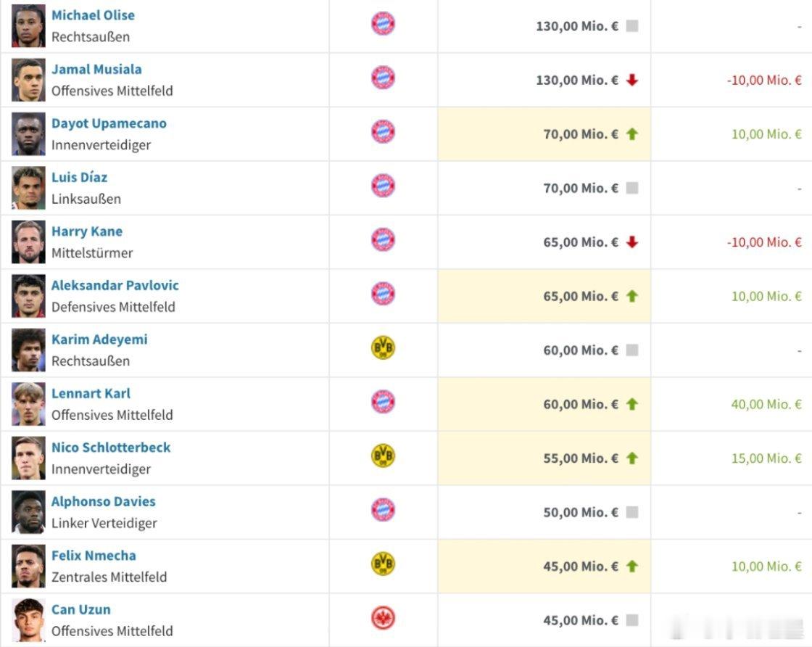The width and height of the screenshot is (812, 647).
Task: Open Jamal Musiala's profile
Action: [96, 70]
